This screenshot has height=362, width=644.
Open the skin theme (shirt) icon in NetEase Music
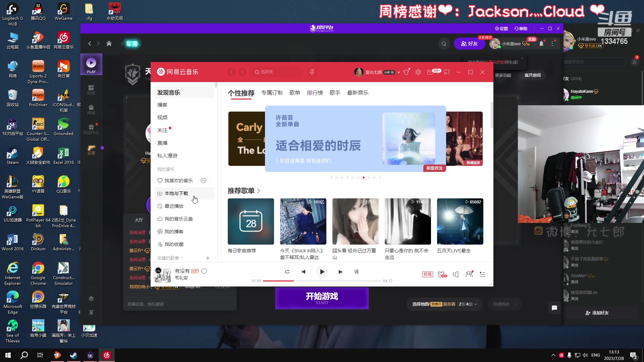click(x=406, y=72)
